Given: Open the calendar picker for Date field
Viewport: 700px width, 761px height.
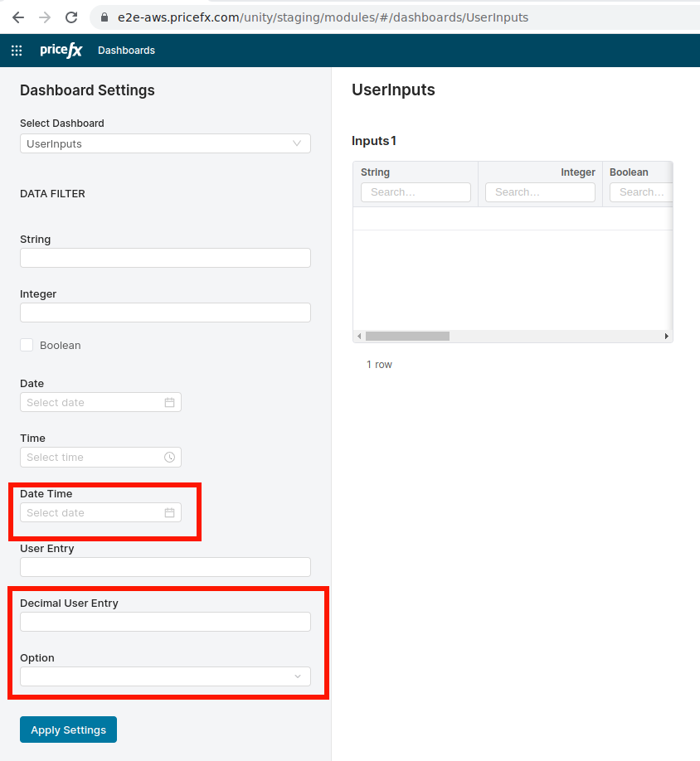Looking at the screenshot, I should tap(170, 402).
